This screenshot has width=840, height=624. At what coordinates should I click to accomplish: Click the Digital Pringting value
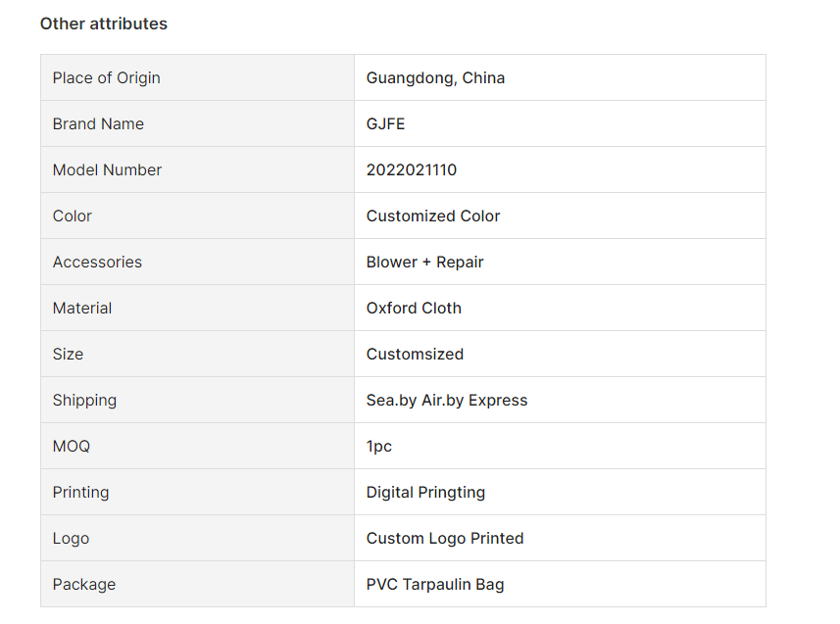[425, 492]
